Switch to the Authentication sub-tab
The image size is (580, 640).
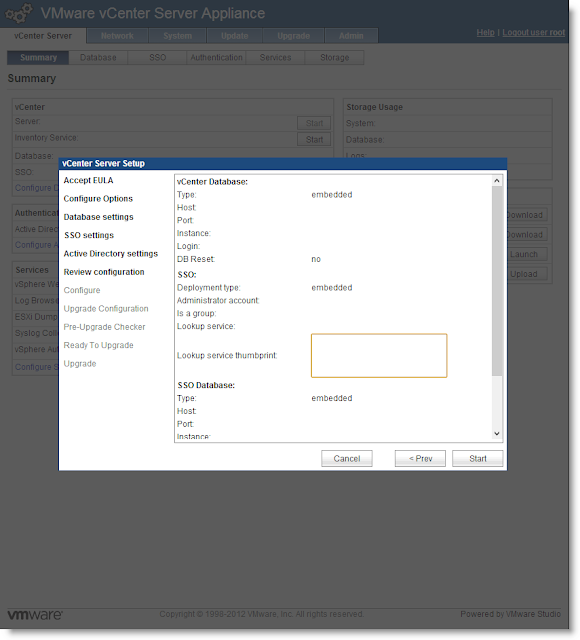pyautogui.click(x=216, y=58)
